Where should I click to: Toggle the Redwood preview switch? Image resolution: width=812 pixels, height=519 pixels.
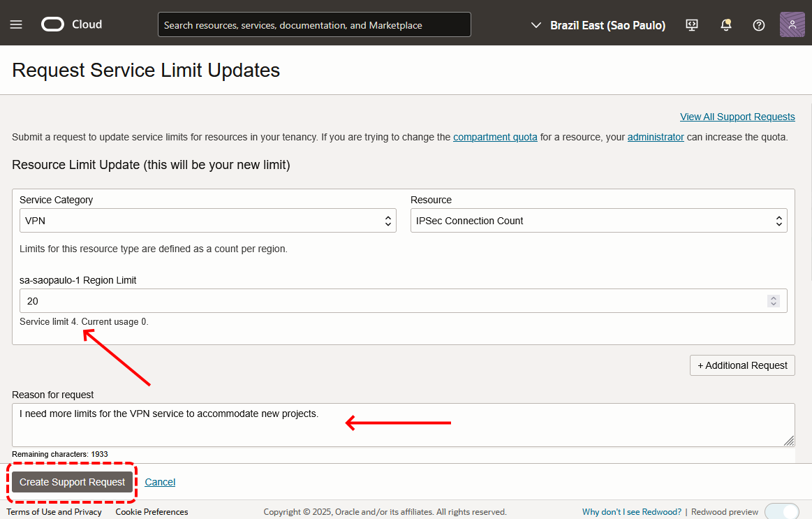[781, 512]
